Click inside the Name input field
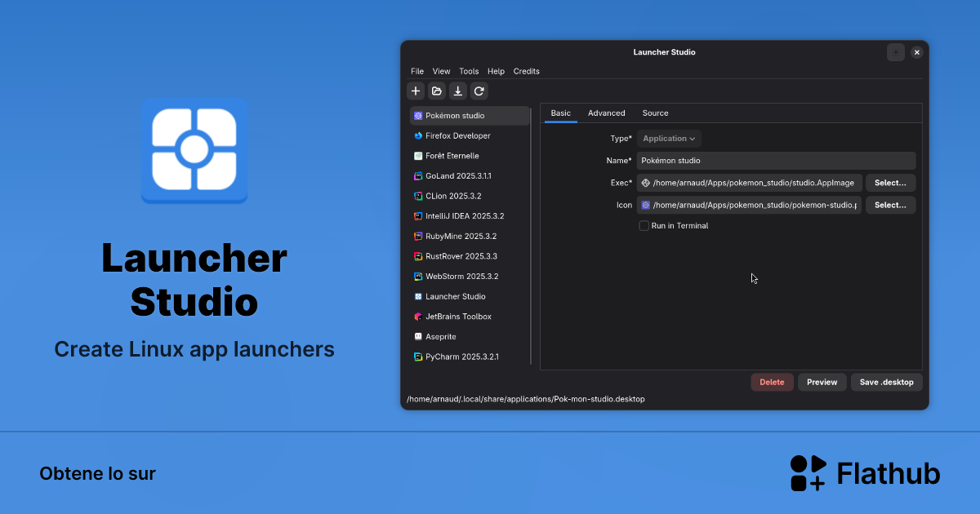The height and width of the screenshot is (514, 980). (x=776, y=161)
